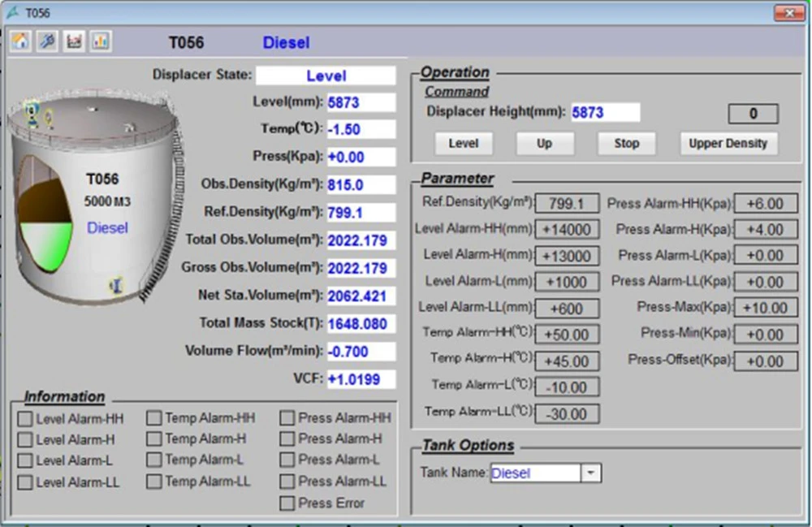Tick the Press Alarm-LL checkbox

pyautogui.click(x=287, y=482)
